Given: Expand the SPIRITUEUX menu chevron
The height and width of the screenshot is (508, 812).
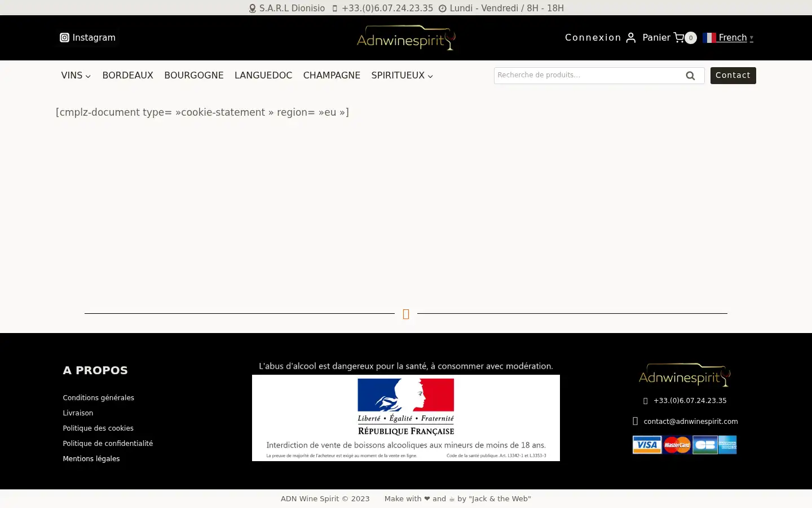Looking at the screenshot, I should pos(430,76).
